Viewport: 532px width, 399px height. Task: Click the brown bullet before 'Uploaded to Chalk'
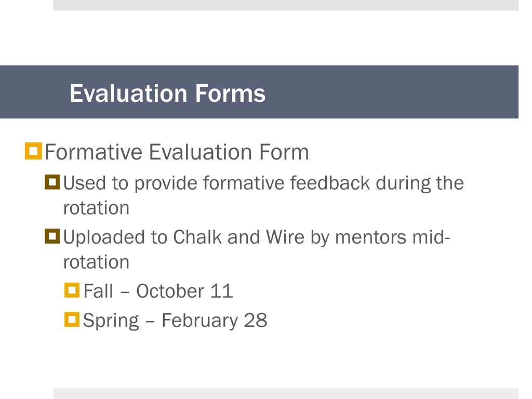tap(52, 236)
